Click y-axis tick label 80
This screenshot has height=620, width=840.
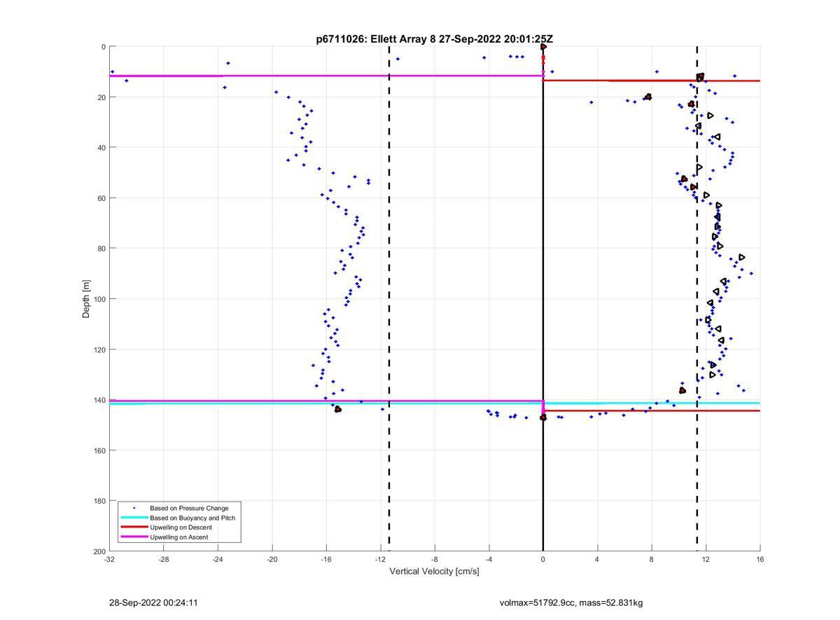click(x=101, y=249)
